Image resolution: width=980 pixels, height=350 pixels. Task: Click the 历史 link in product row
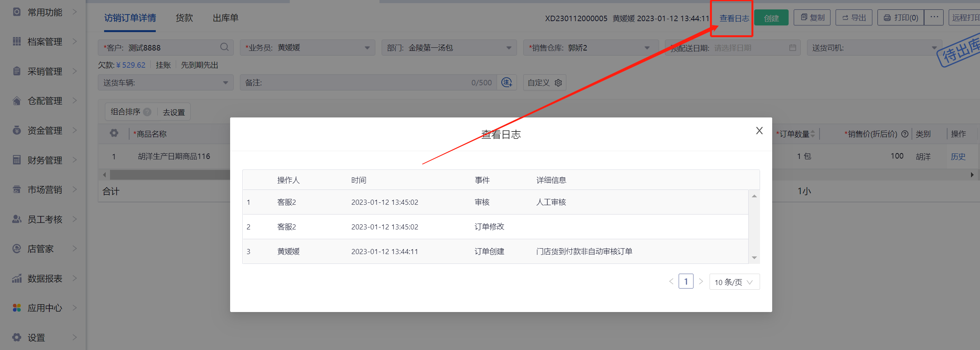pos(958,157)
